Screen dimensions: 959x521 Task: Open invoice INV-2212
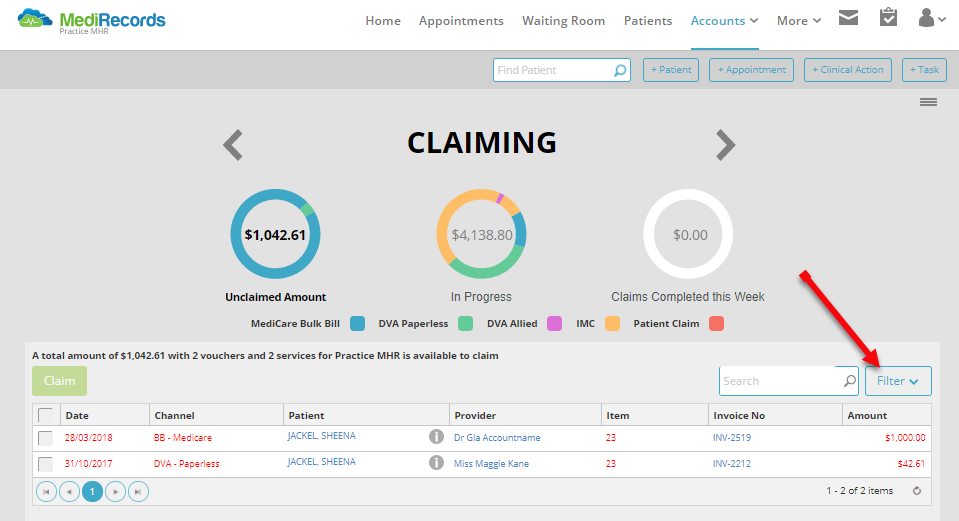732,464
